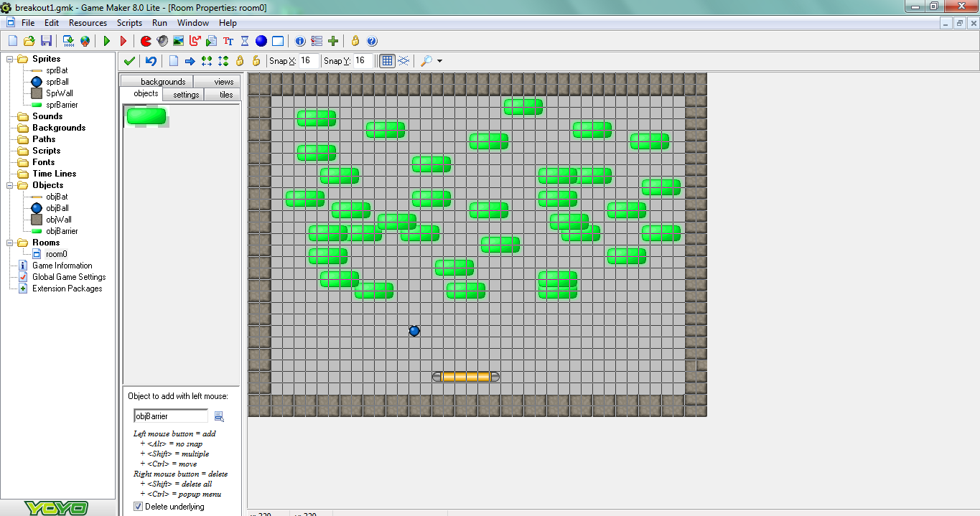Screen dimensions: 980x516
Task: Save the game with floppy icon
Action: pos(46,41)
